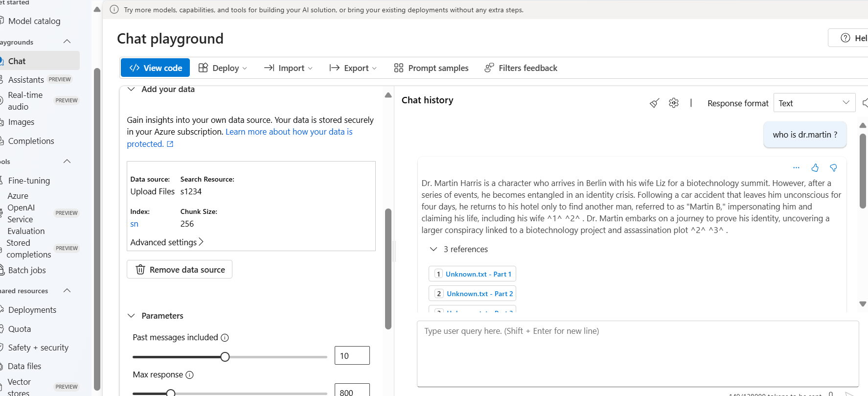Collapse the Parameters section
The height and width of the screenshot is (396, 868).
click(131, 316)
